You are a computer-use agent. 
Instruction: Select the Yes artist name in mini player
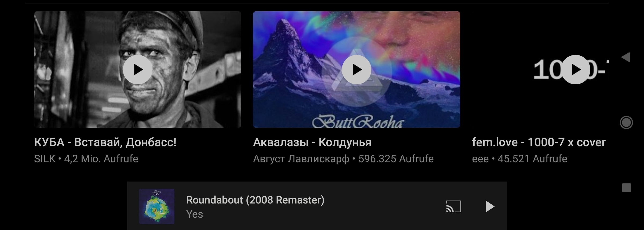pyautogui.click(x=195, y=214)
